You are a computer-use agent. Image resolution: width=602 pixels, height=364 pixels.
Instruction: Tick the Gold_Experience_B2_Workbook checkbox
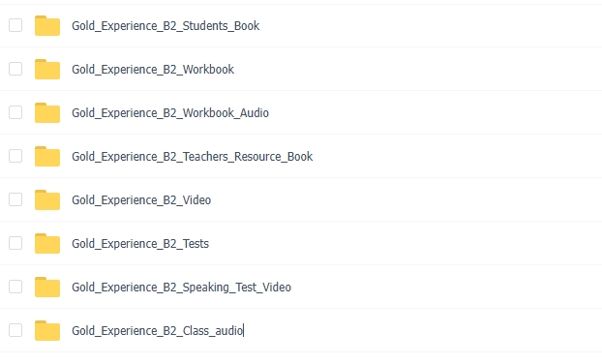click(x=15, y=69)
